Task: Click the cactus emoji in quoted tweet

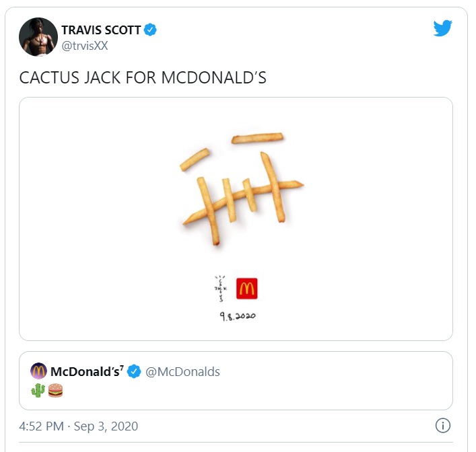Action: [x=38, y=390]
